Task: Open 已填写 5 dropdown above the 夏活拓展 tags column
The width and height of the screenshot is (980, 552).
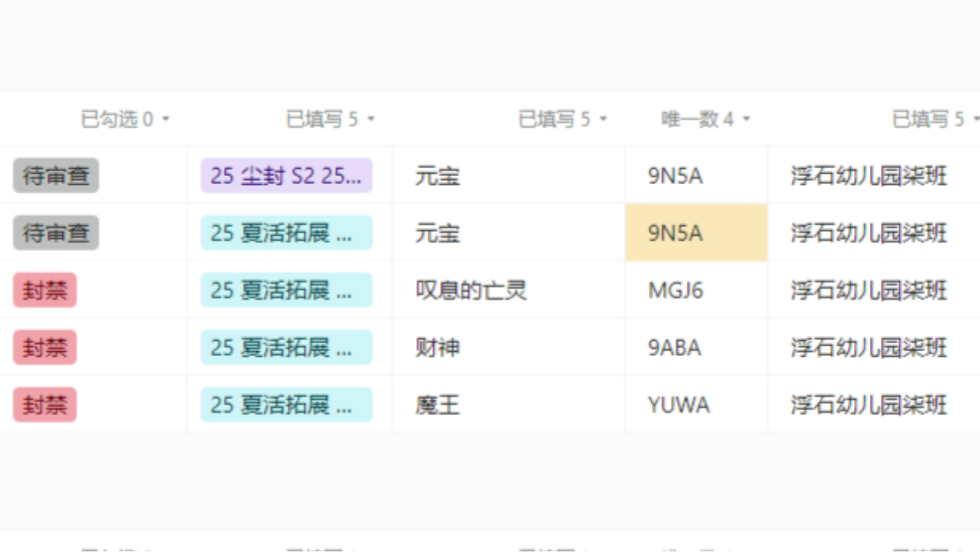Action: (x=330, y=119)
